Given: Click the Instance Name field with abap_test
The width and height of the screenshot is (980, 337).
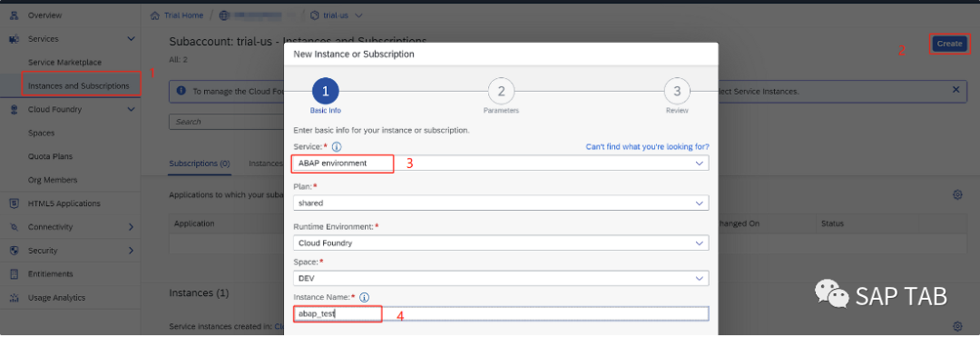Looking at the screenshot, I should 501,314.
